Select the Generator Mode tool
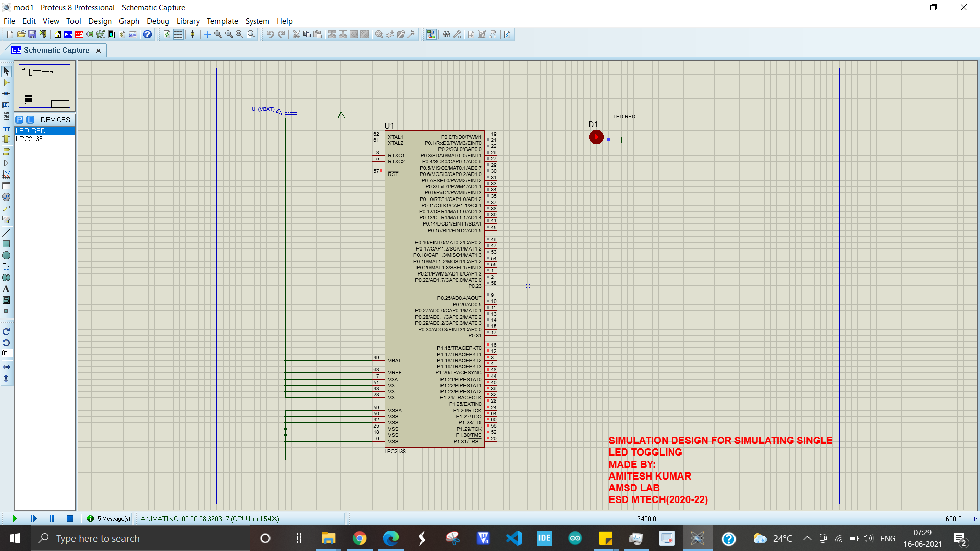The image size is (980, 551). pos(6,197)
